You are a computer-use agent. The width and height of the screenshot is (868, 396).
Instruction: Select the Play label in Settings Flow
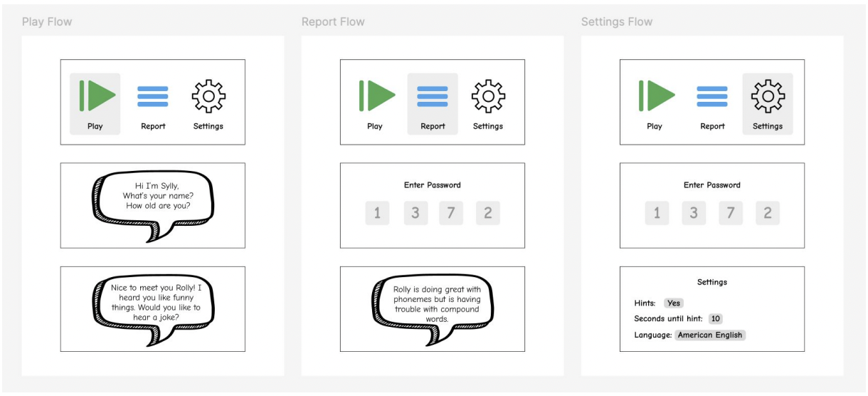[x=655, y=126]
